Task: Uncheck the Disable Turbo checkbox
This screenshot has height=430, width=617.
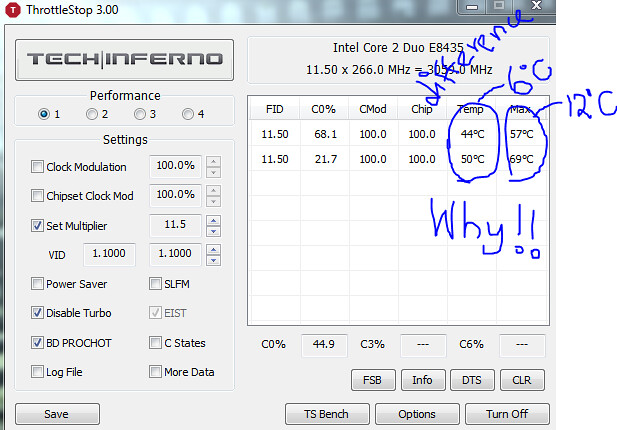Action: point(37,313)
